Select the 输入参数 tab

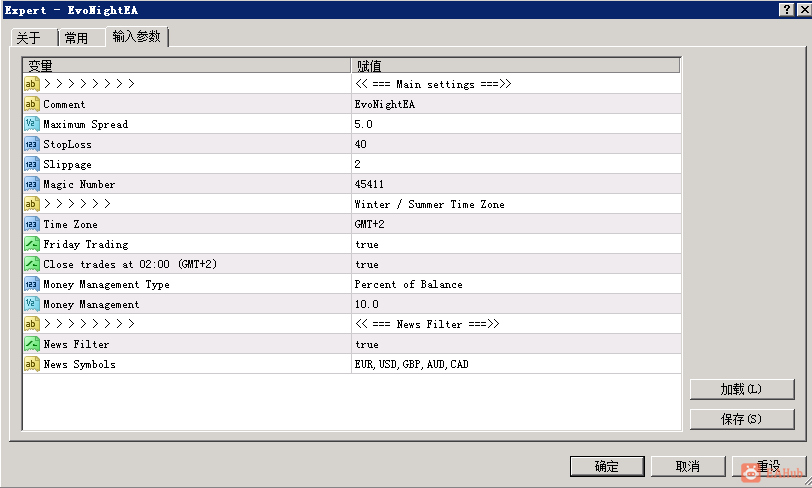tap(137, 36)
